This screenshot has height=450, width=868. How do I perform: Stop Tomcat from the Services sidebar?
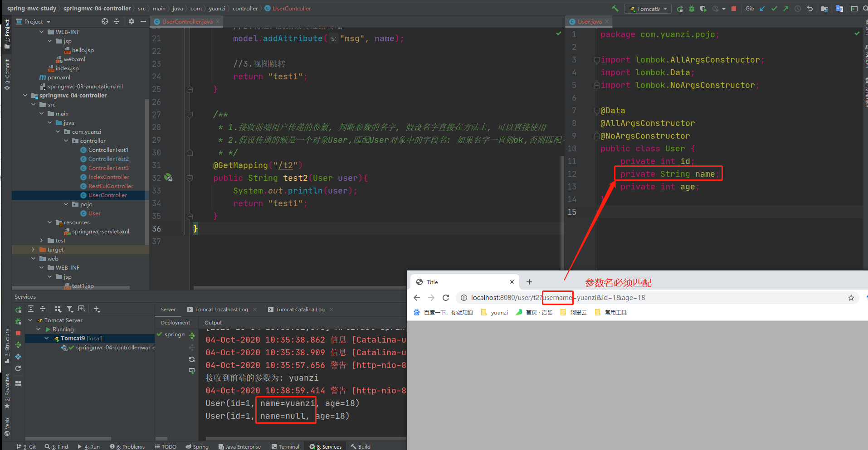pos(18,333)
